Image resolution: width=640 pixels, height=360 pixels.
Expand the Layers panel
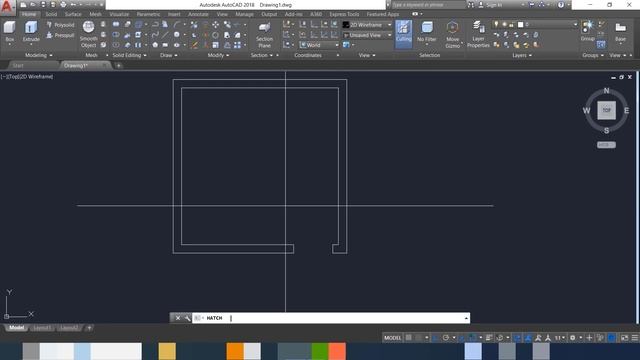[522, 55]
